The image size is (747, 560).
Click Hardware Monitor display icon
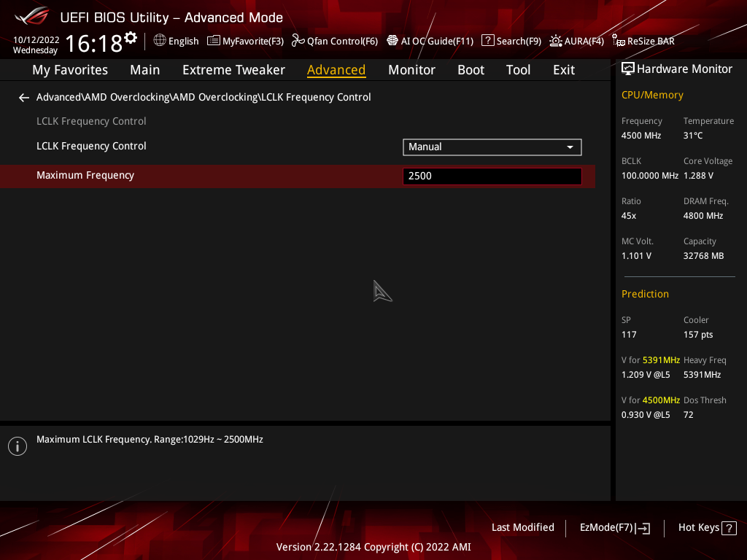pyautogui.click(x=628, y=69)
